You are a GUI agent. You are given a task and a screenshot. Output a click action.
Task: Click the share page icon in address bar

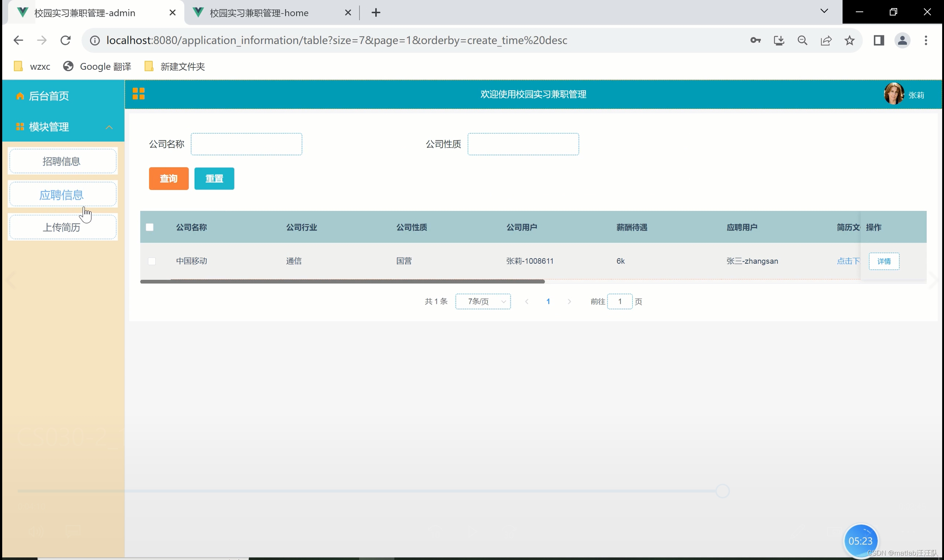tap(826, 41)
